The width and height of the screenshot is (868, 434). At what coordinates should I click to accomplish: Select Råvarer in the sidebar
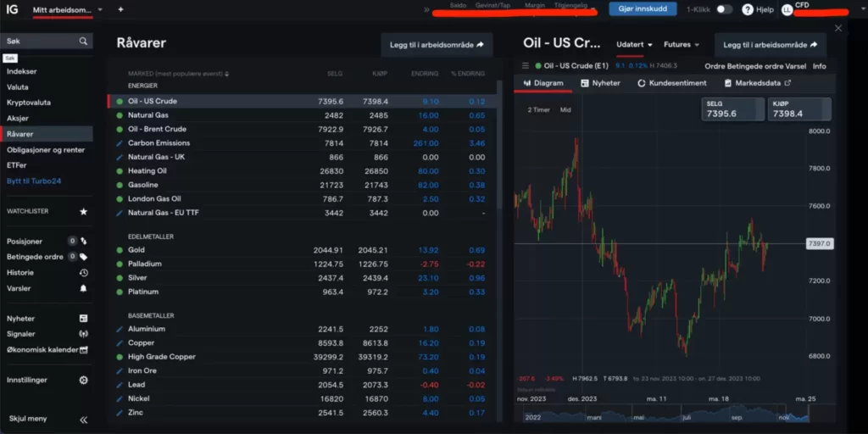coord(47,134)
